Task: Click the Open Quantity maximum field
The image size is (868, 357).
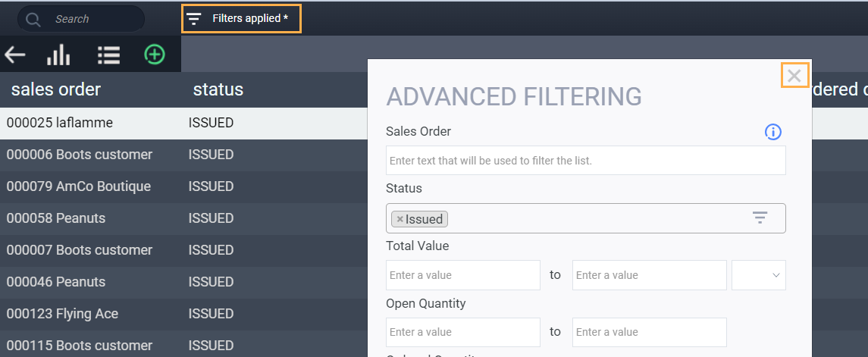Action: [x=650, y=332]
